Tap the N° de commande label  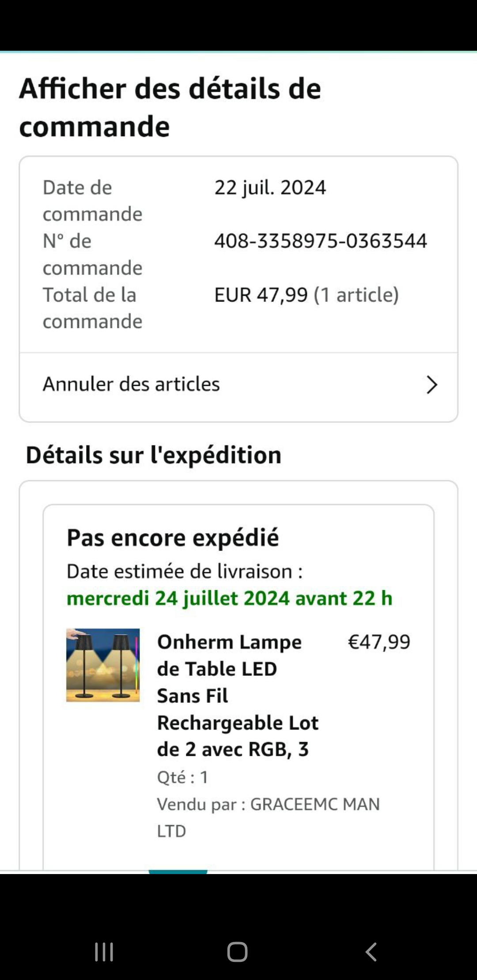pyautogui.click(x=92, y=254)
